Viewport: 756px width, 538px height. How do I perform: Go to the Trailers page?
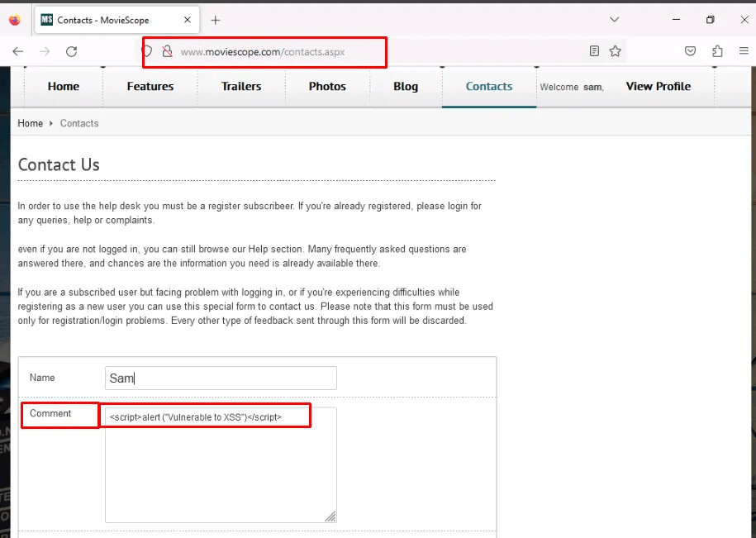(x=241, y=86)
